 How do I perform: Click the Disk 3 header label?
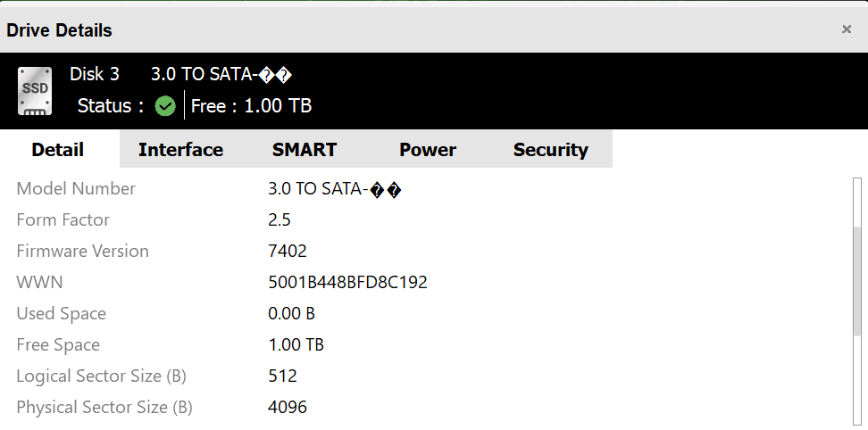point(95,74)
